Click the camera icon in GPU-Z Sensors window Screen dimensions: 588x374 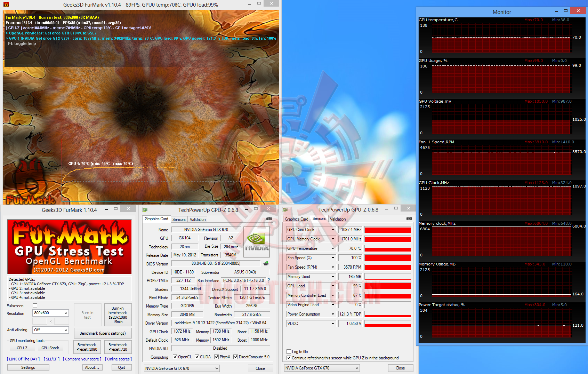pyautogui.click(x=409, y=218)
